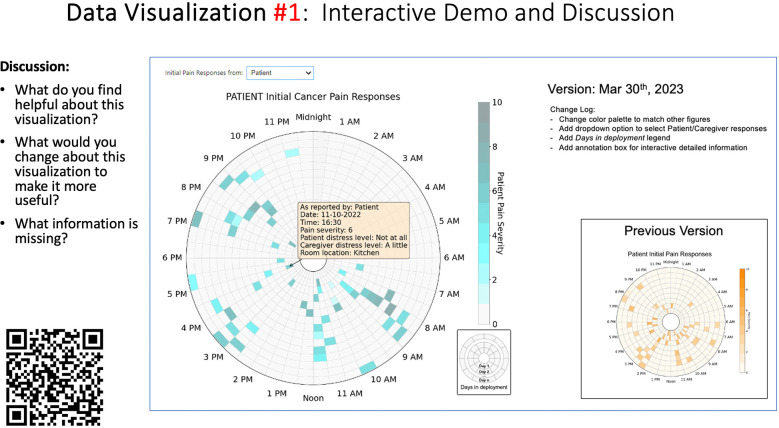This screenshot has width=779, height=428.
Task: Select the Days in deployment legend
Action: tap(484, 362)
